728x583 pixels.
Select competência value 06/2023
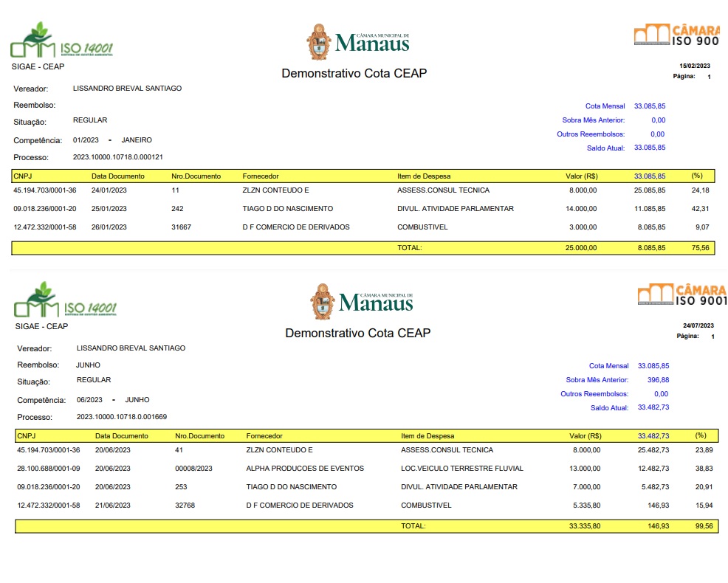click(x=89, y=400)
